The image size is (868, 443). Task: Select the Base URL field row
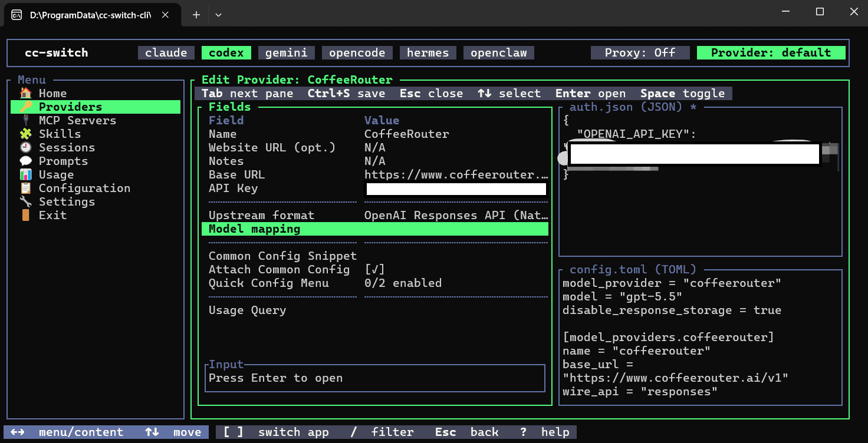tap(375, 174)
